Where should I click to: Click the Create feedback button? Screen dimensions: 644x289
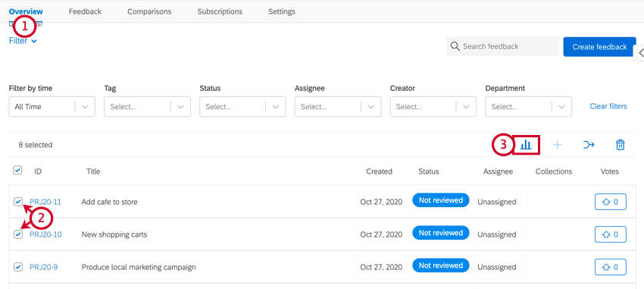[x=599, y=47]
